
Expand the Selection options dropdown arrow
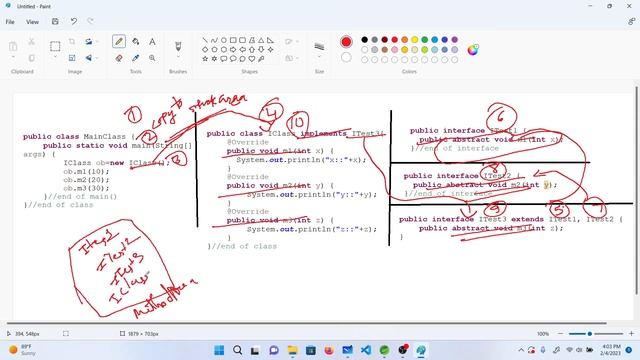[x=55, y=58]
